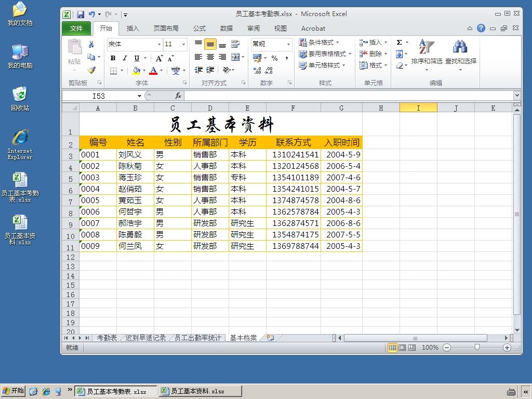Open the Name Box dropdown arrow
Viewport: 532px width, 399px height.
point(139,96)
